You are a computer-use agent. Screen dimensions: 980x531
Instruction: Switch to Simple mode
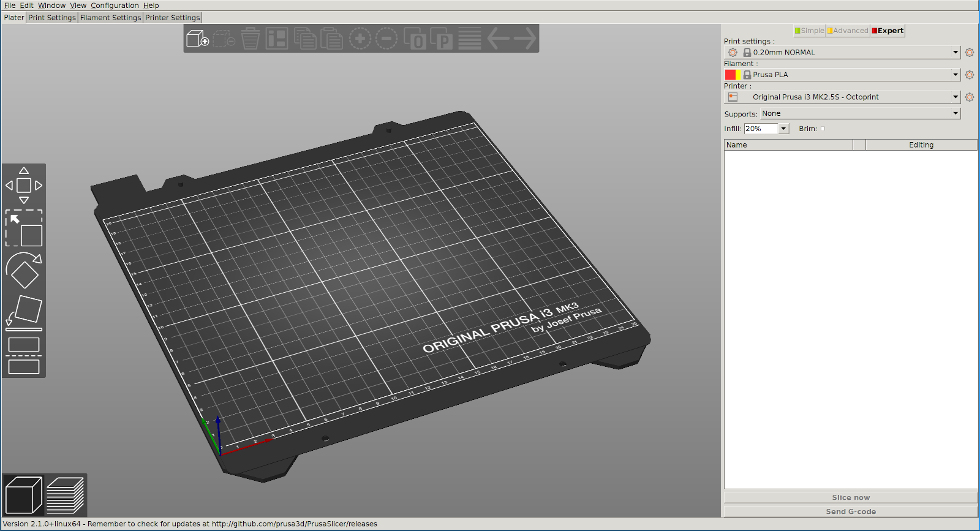(809, 31)
